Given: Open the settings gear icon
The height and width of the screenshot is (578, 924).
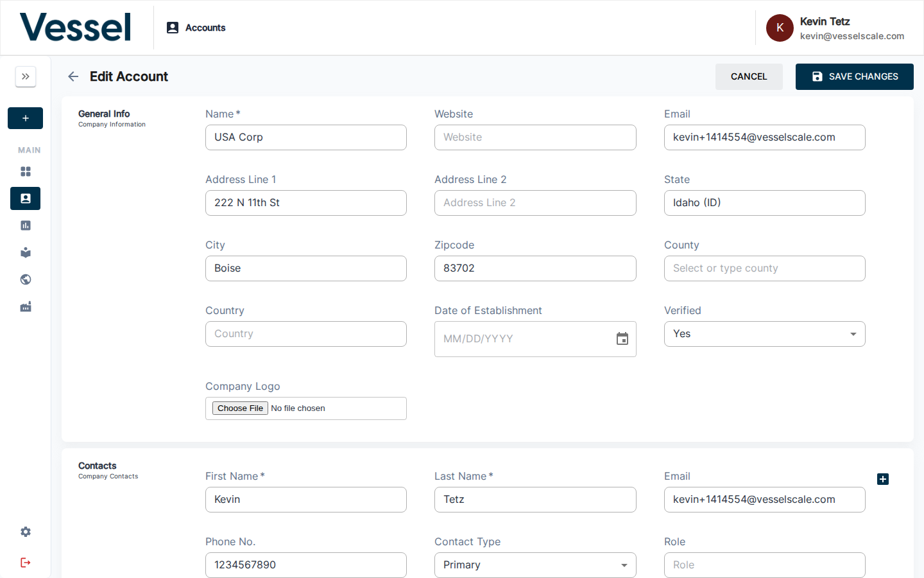Looking at the screenshot, I should pos(26,532).
